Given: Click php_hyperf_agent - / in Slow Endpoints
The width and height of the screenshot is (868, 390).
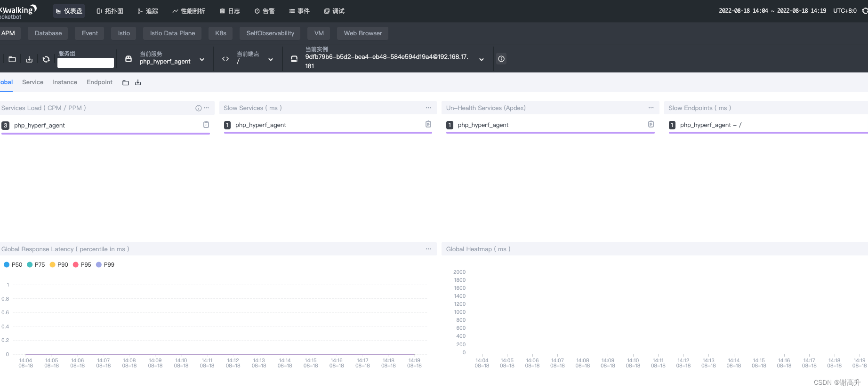Looking at the screenshot, I should pos(711,125).
